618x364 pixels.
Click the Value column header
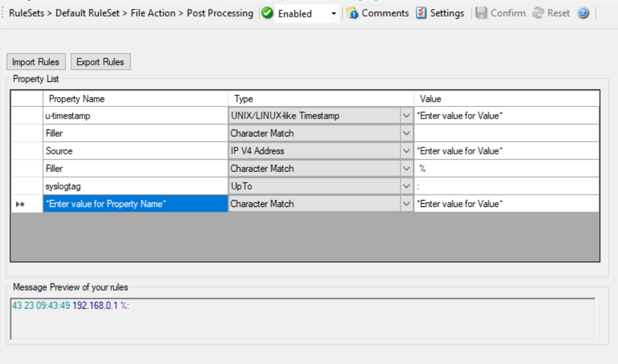coord(506,99)
